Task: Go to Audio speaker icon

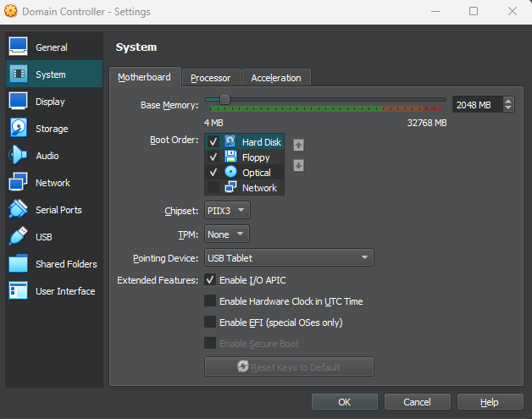Action: point(19,156)
